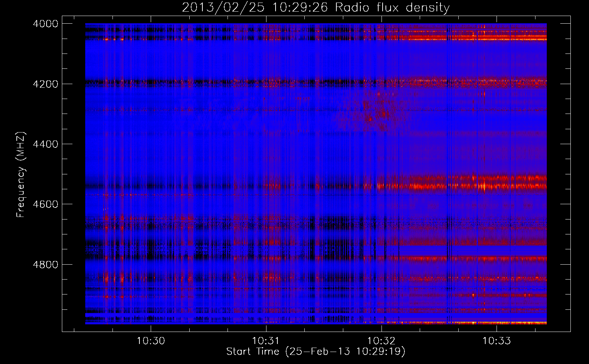Select the 4200 frequency axis label
Viewport: 589px width, 364px height.
pyautogui.click(x=46, y=84)
